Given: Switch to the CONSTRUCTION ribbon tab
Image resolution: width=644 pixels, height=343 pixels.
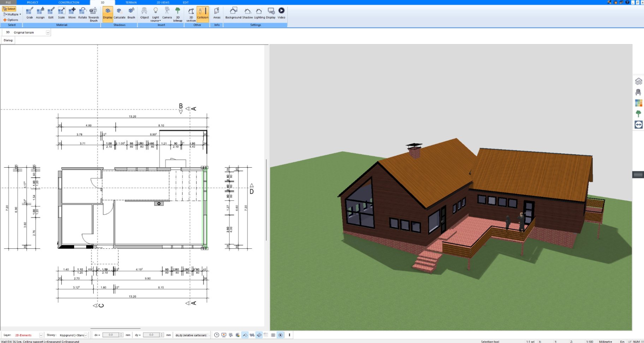Looking at the screenshot, I should pyautogui.click(x=69, y=2).
